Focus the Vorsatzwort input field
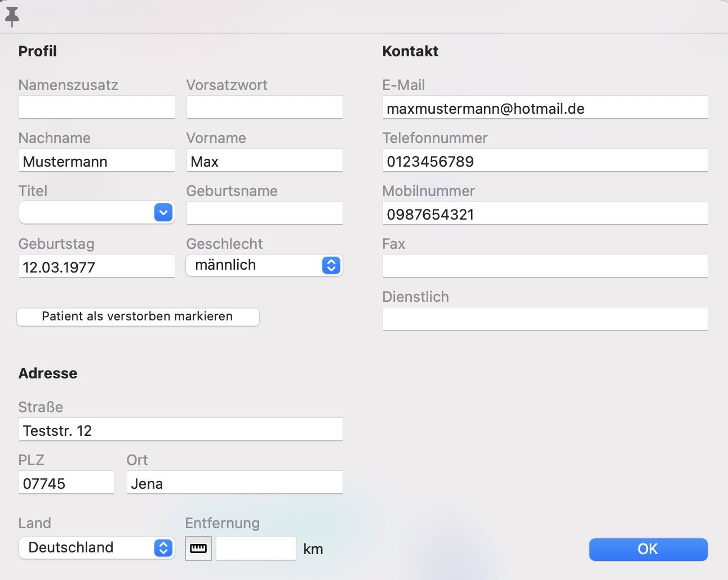The image size is (728, 580). click(x=264, y=107)
